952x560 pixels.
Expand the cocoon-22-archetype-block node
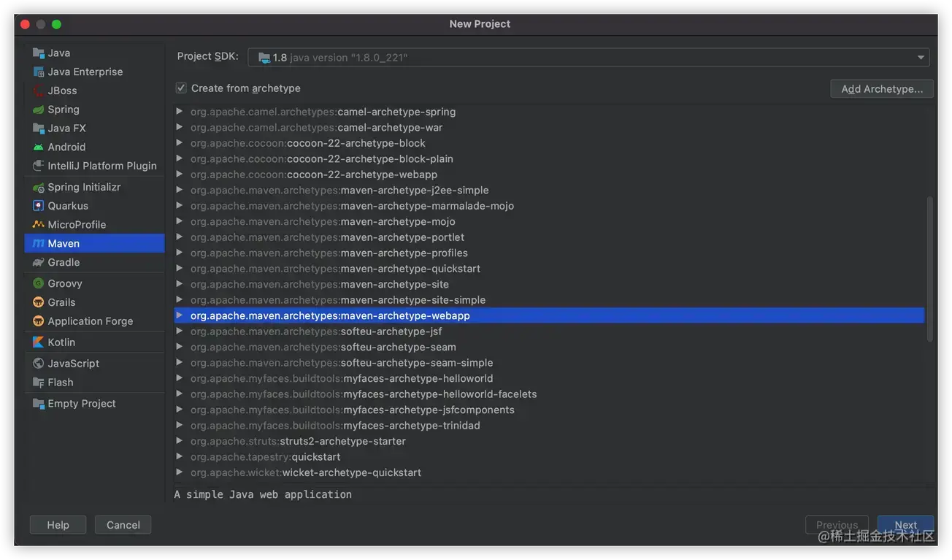(180, 143)
